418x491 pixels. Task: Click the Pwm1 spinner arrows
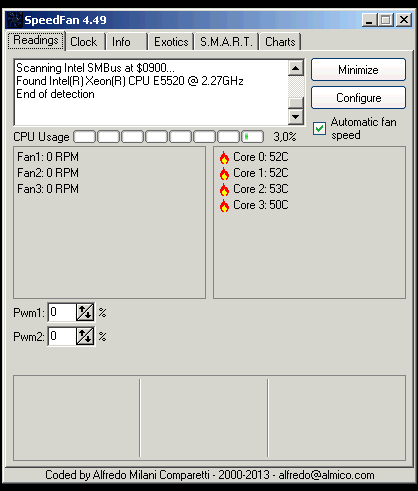click(85, 313)
